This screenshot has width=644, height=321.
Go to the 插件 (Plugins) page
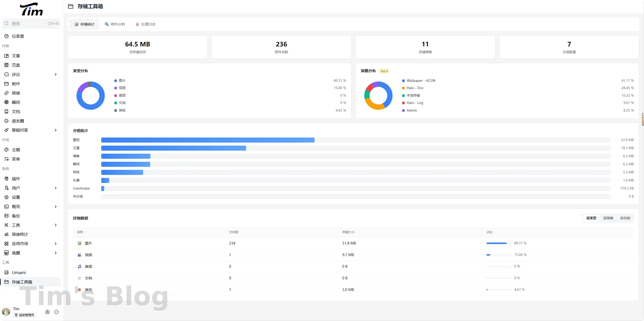tap(16, 179)
